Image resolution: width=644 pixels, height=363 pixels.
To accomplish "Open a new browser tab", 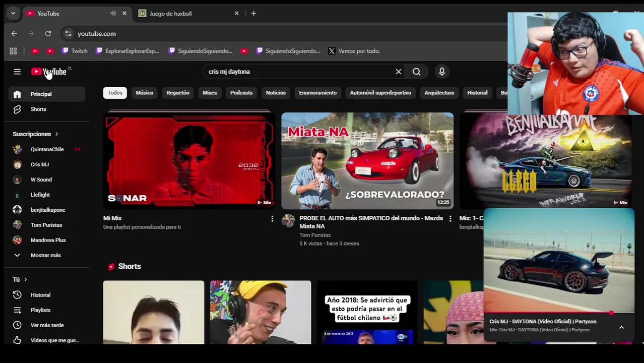I will 253,14.
